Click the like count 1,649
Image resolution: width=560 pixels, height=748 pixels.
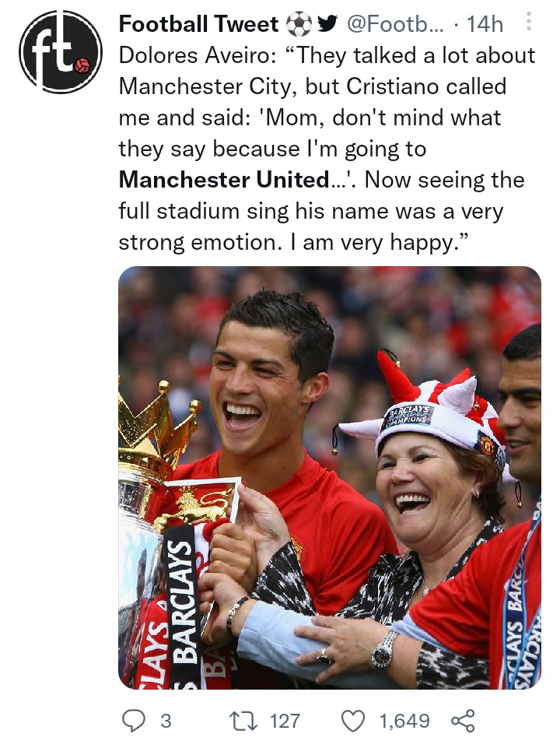pos(404,721)
